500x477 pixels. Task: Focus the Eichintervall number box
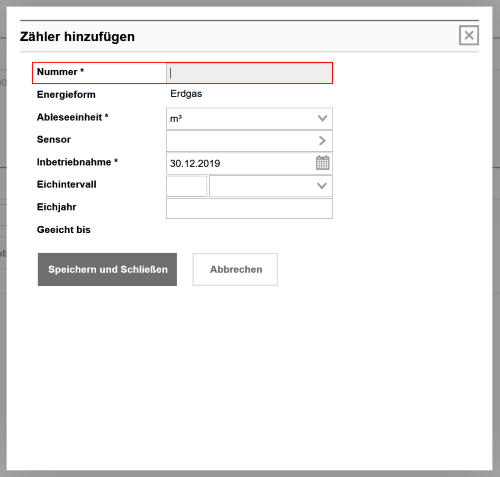point(187,186)
